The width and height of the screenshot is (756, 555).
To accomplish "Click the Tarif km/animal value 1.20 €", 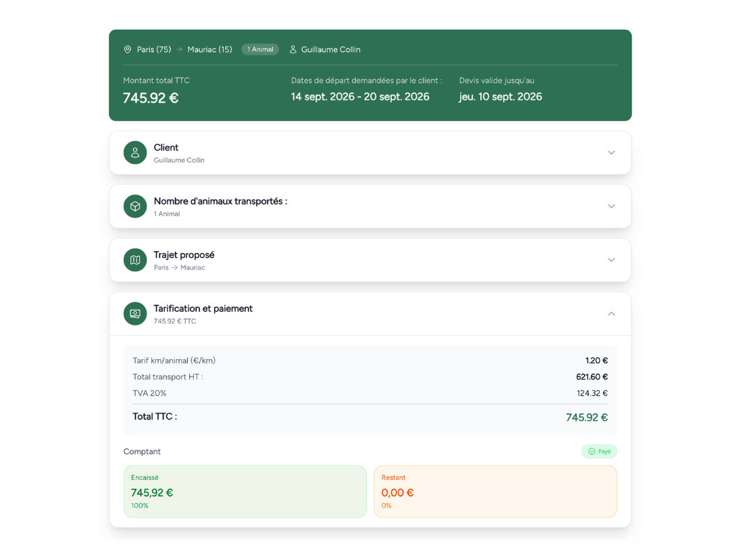I will tap(597, 361).
